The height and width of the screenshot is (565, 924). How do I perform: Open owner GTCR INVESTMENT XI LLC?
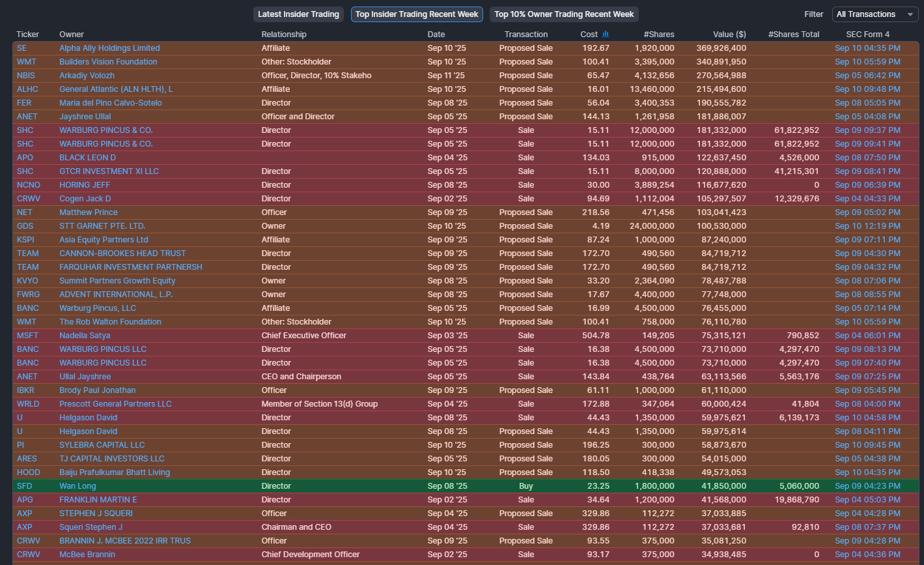(x=109, y=171)
